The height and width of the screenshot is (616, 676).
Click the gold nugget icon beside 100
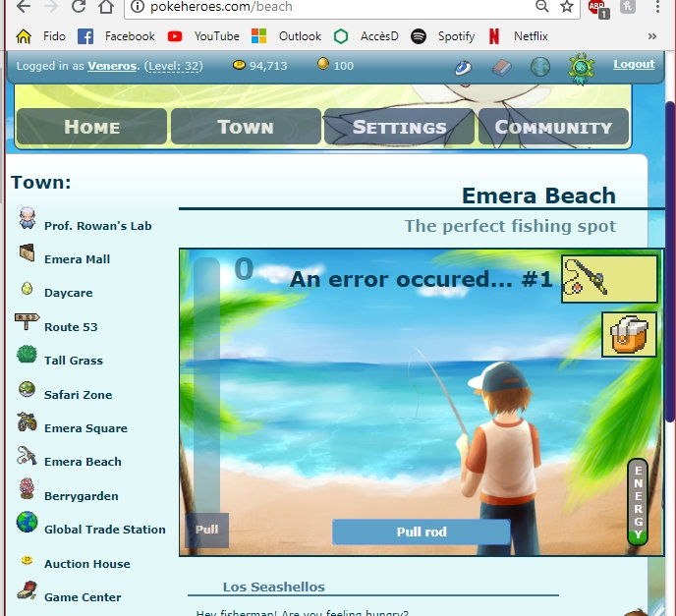(x=323, y=64)
